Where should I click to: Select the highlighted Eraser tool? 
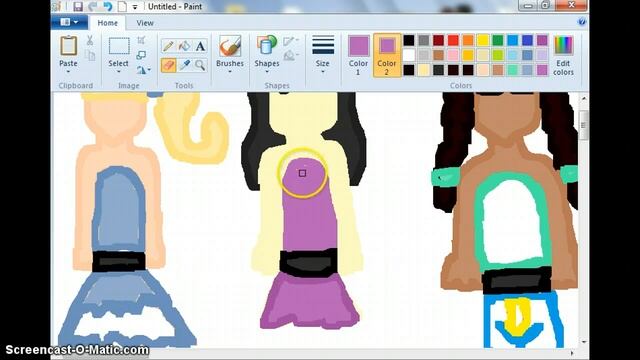168,65
